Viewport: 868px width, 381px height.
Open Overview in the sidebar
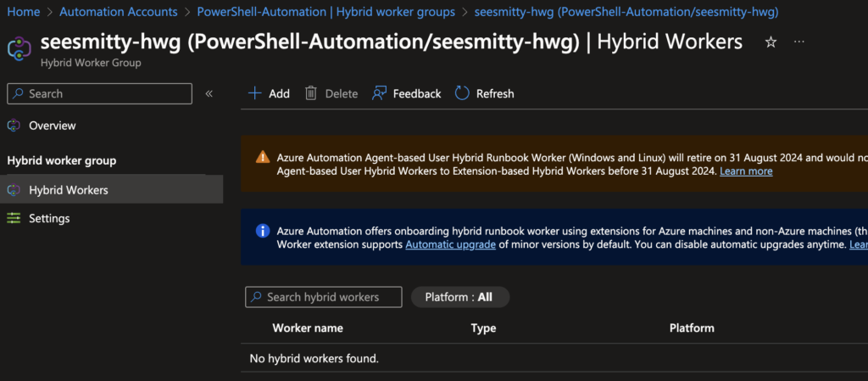pyautogui.click(x=52, y=126)
